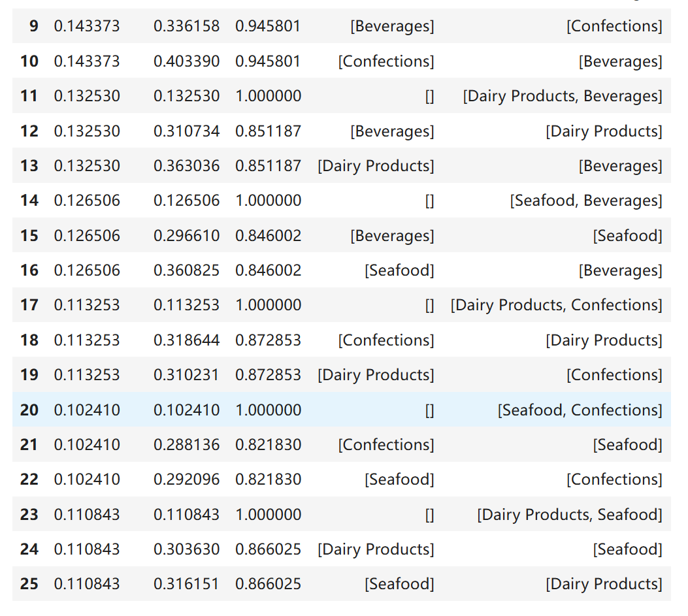Viewport: 688px width, 616px height.
Task: Click the 0.296610 value in row 15
Action: [186, 236]
